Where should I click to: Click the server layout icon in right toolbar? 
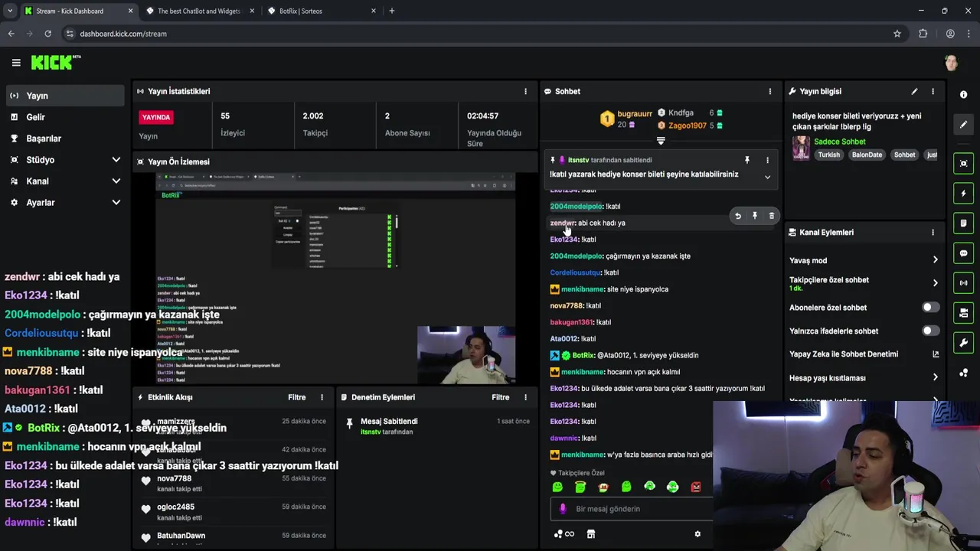tap(963, 313)
